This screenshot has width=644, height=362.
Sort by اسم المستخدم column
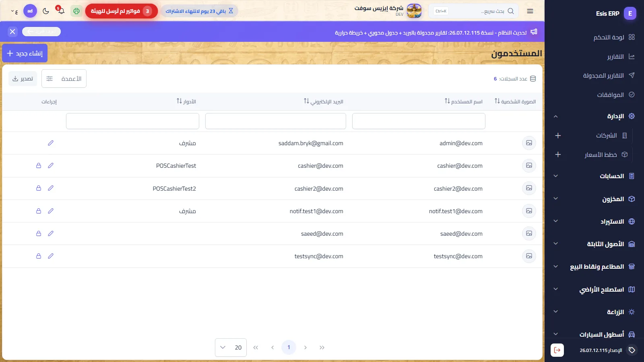(x=463, y=101)
